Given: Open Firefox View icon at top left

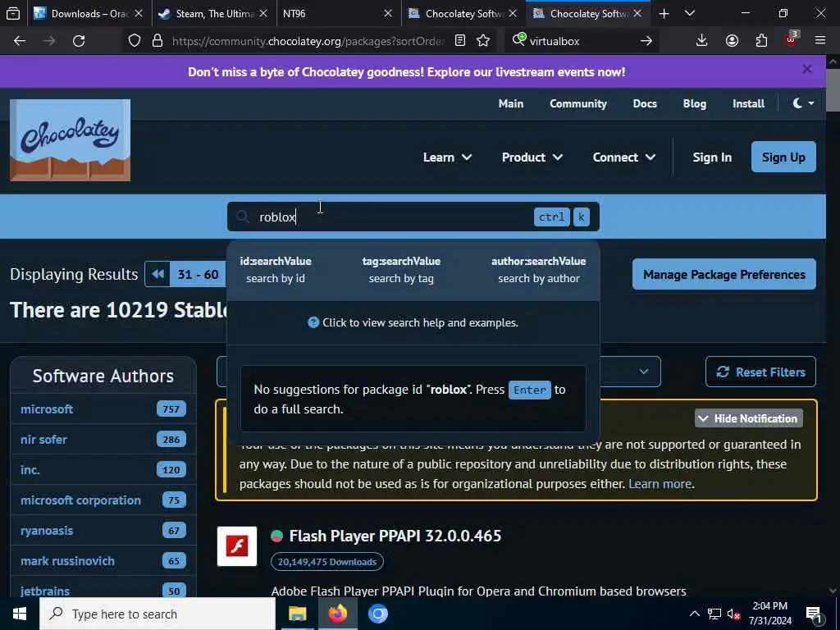Looking at the screenshot, I should [13, 13].
